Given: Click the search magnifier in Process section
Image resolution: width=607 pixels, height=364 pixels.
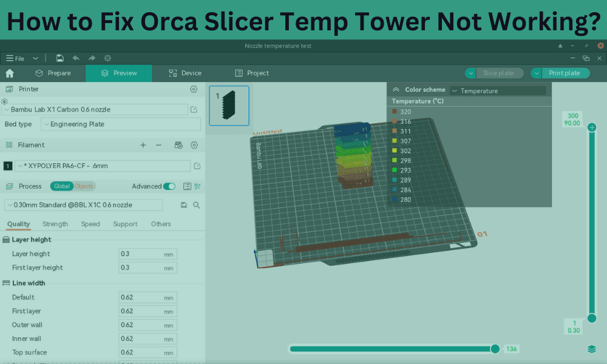Looking at the screenshot, I should pyautogui.click(x=196, y=205).
